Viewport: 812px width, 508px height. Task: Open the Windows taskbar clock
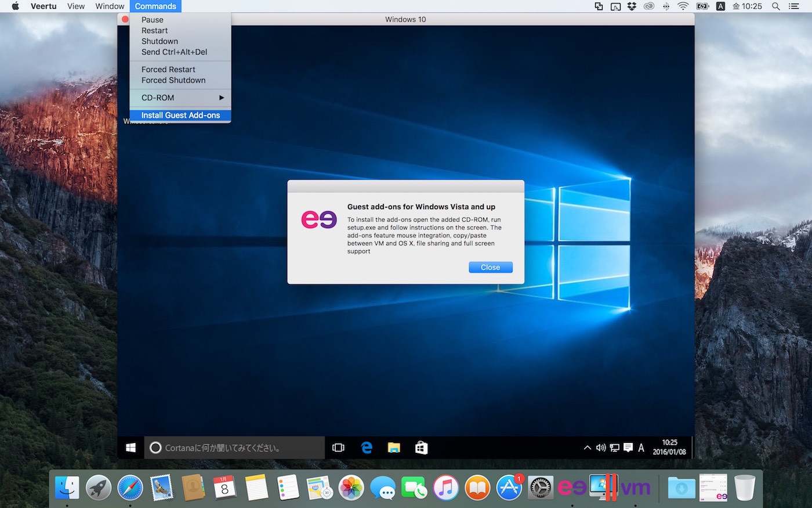pyautogui.click(x=669, y=447)
